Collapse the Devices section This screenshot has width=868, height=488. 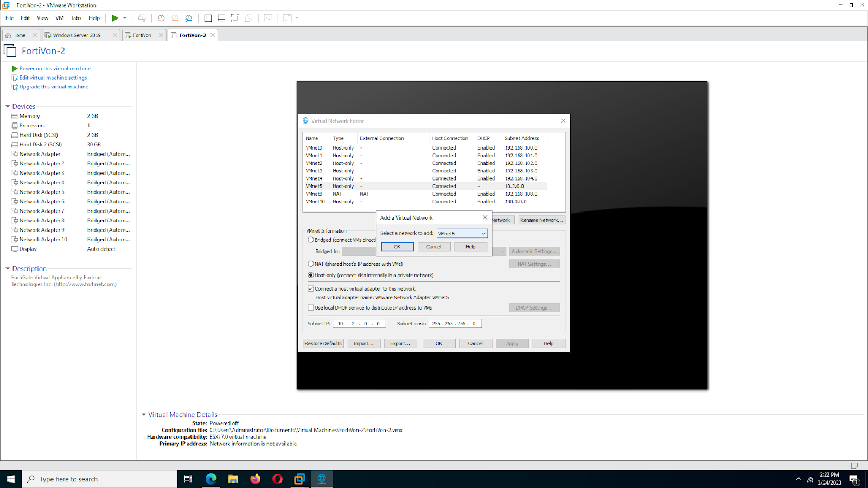pyautogui.click(x=8, y=107)
